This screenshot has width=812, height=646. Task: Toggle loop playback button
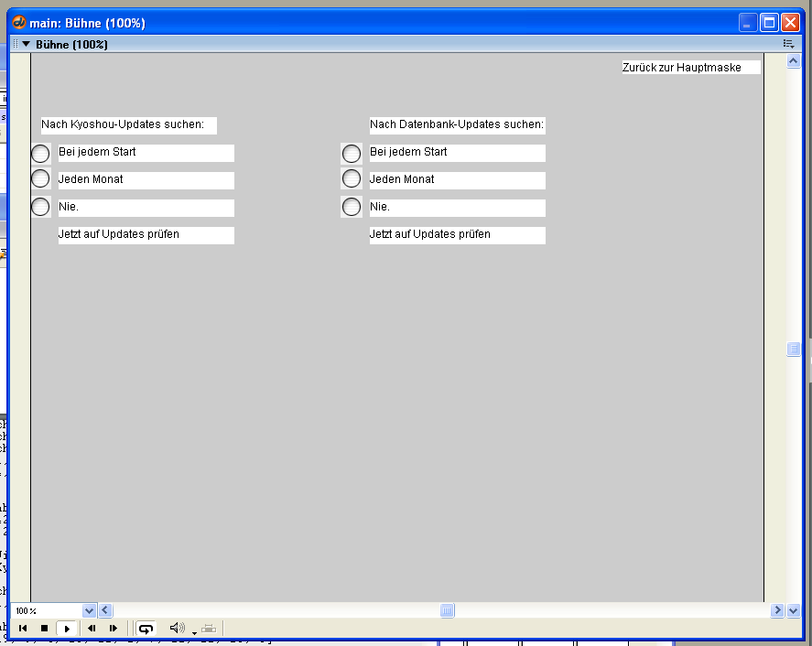(146, 629)
